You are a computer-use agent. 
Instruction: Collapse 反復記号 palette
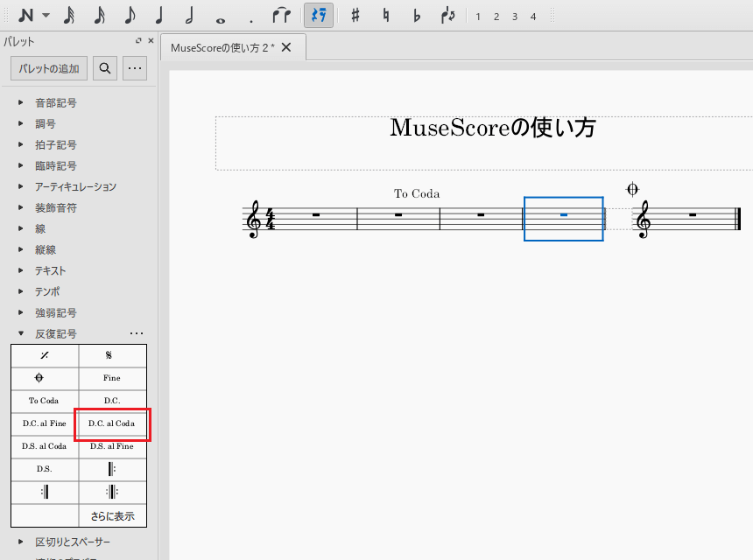pyautogui.click(x=21, y=333)
